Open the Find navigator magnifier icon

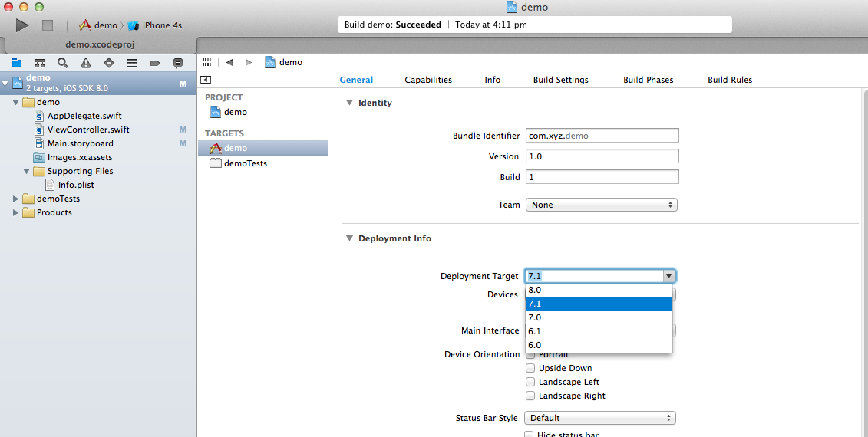click(63, 63)
